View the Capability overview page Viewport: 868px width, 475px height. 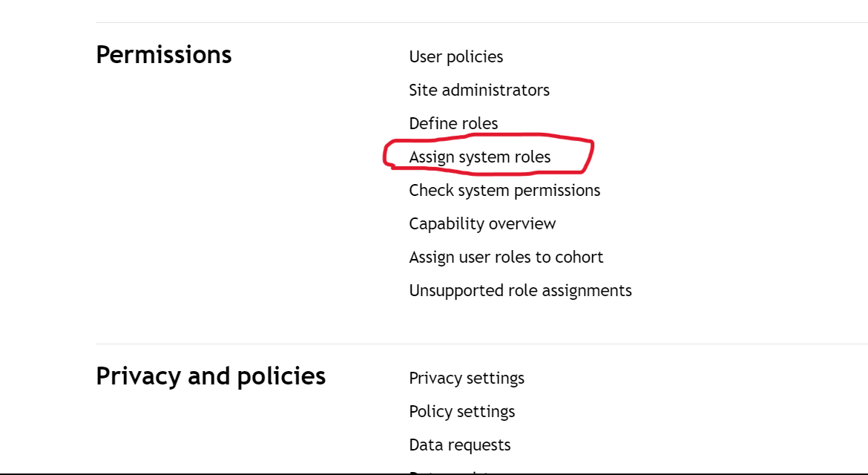tap(482, 223)
